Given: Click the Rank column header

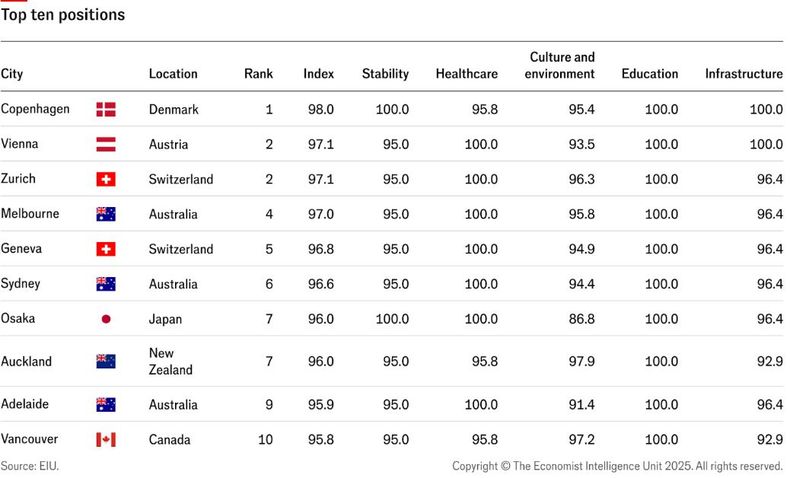Looking at the screenshot, I should click(258, 74).
